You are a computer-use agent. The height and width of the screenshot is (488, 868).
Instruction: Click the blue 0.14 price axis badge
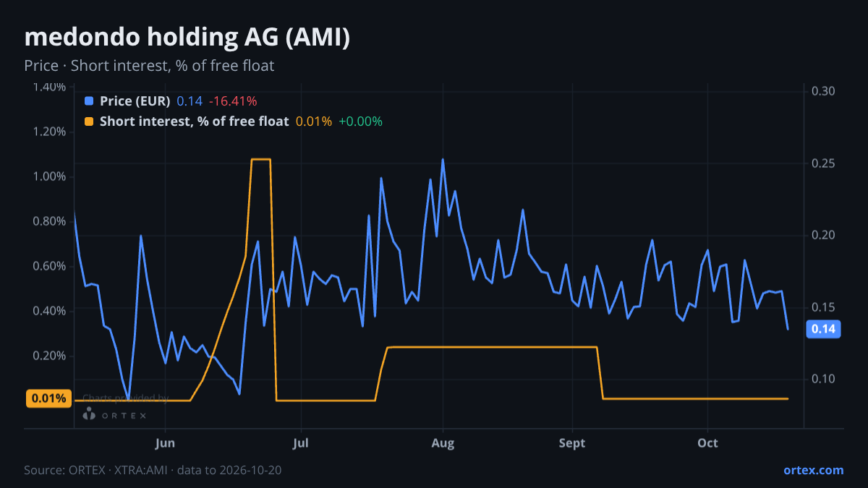[x=823, y=330]
